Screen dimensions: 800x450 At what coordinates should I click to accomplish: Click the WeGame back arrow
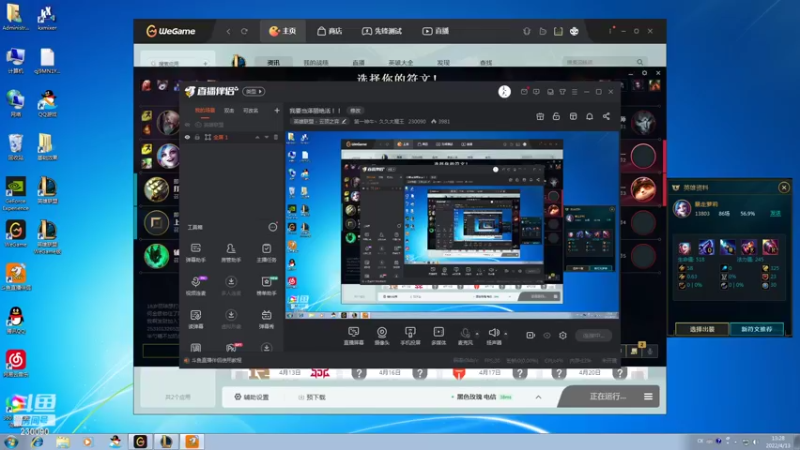(228, 31)
